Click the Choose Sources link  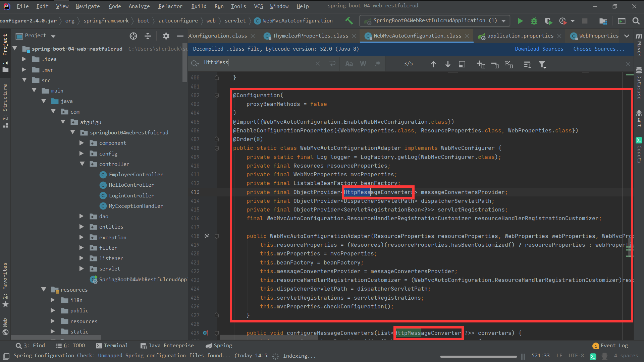[599, 49]
